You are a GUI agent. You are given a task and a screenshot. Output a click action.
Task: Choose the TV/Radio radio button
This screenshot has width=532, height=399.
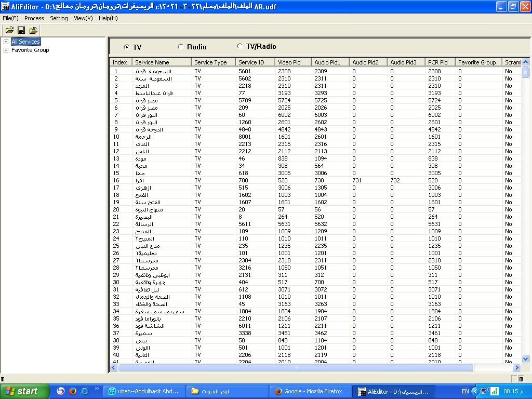coord(240,46)
